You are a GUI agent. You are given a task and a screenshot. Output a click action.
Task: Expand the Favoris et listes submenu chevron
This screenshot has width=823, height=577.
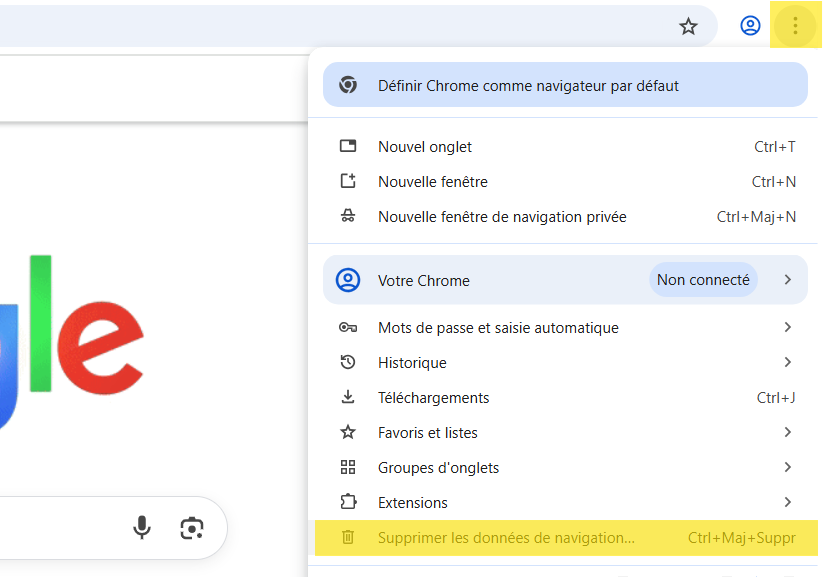tap(788, 432)
